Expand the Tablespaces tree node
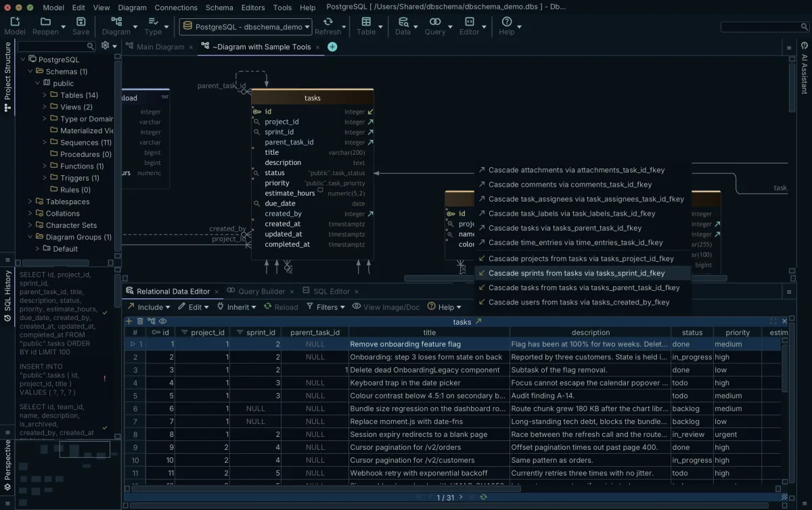 click(30, 202)
